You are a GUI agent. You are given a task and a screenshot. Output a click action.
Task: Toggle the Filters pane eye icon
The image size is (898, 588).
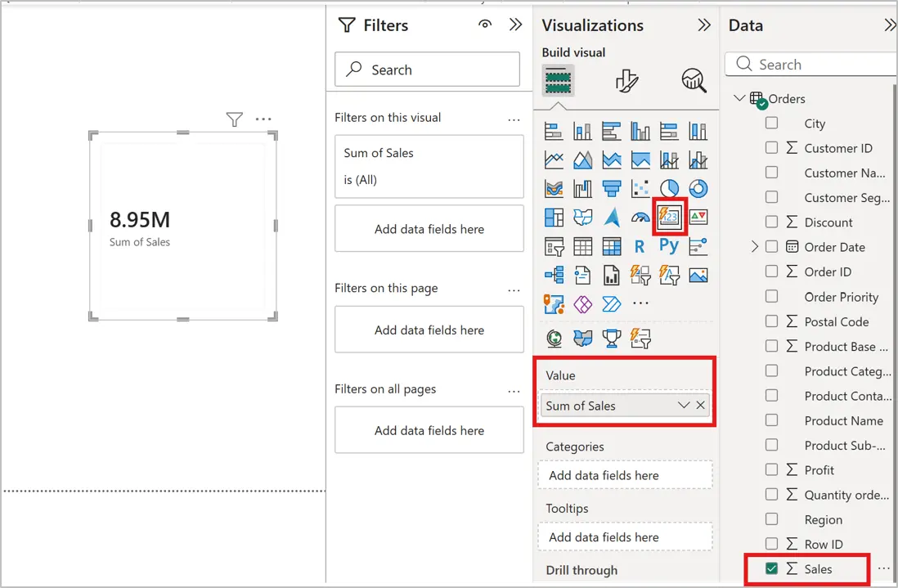485,25
